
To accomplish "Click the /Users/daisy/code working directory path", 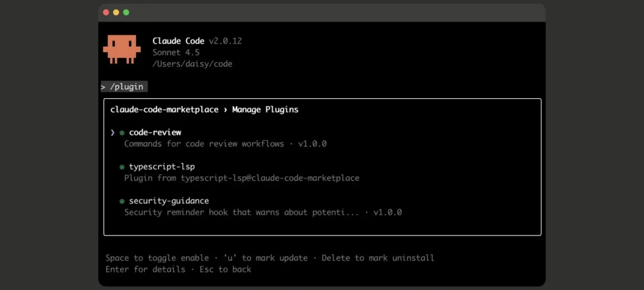I will point(192,64).
